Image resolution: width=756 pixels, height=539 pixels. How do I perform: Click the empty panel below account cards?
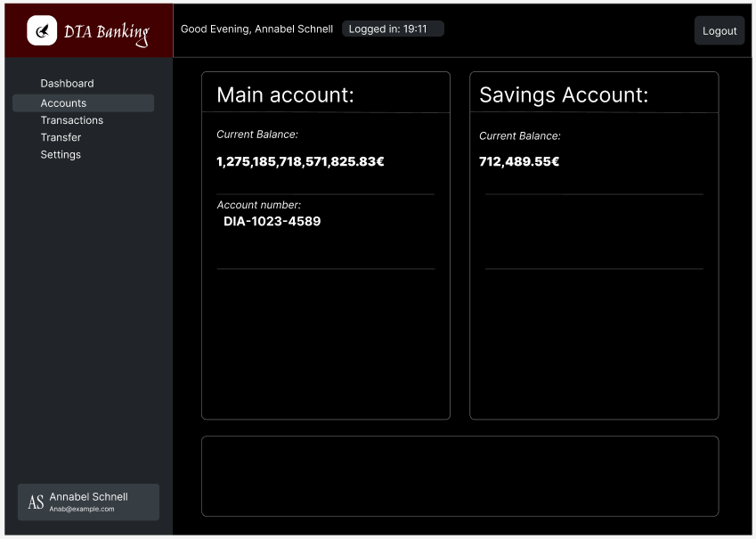(x=459, y=476)
